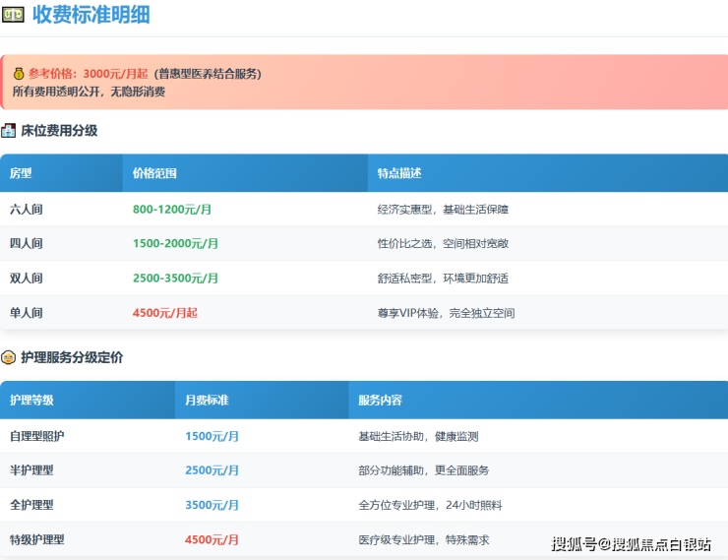Click the bed icon beside 床位费用分级
This screenshot has height=560, width=728.
(x=9, y=131)
